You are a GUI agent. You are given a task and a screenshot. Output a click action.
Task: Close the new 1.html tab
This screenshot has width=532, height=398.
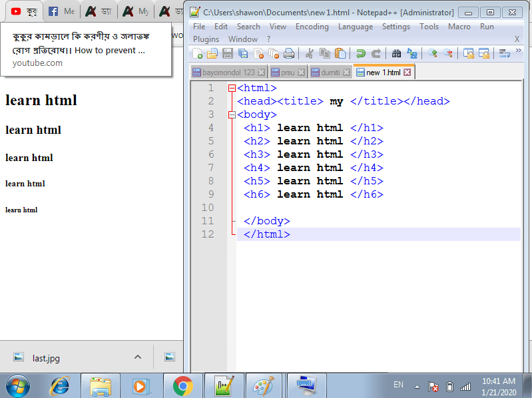407,72
